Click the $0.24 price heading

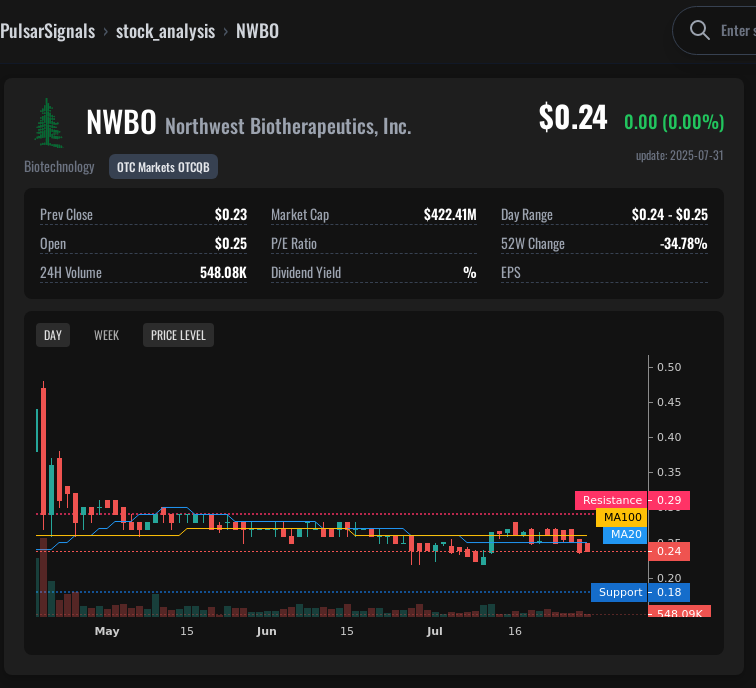(x=573, y=117)
